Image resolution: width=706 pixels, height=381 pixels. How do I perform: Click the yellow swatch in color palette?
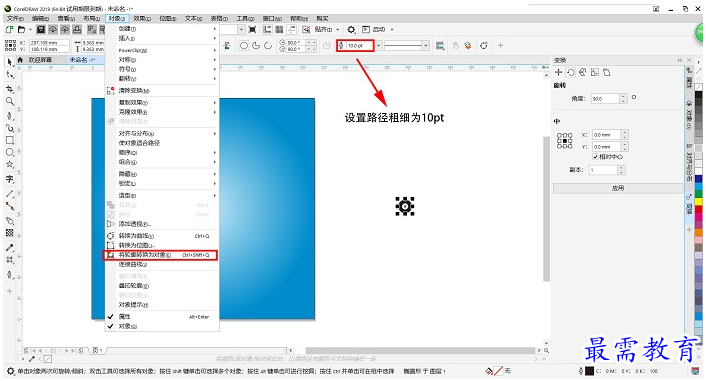pos(698,201)
